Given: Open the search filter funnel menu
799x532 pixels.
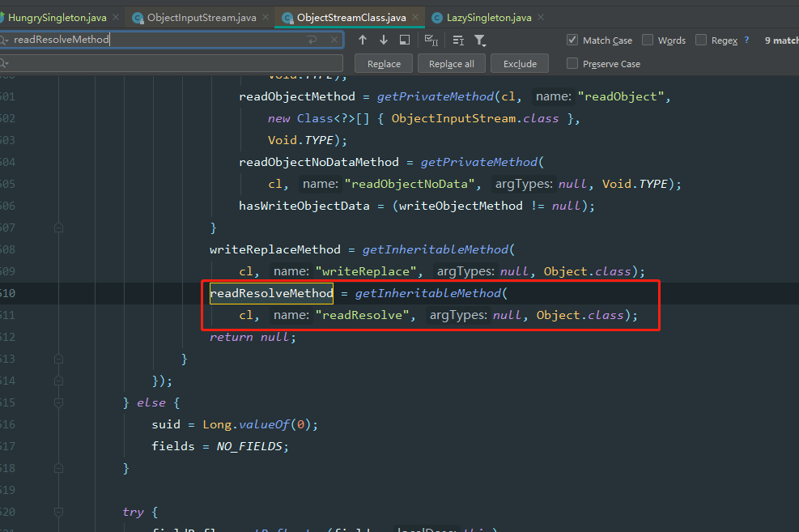Looking at the screenshot, I should click(x=480, y=40).
